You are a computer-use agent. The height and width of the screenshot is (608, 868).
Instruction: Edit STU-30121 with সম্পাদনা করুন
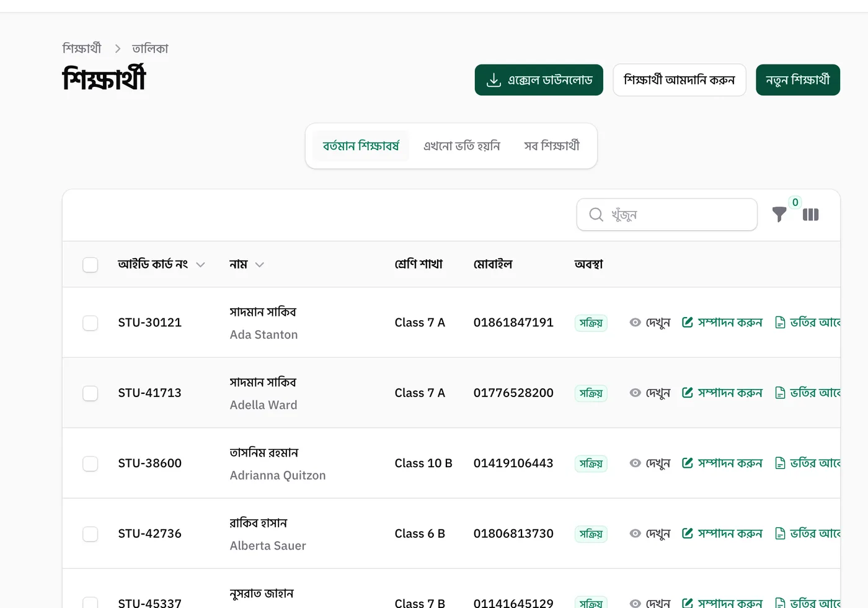pyautogui.click(x=722, y=323)
